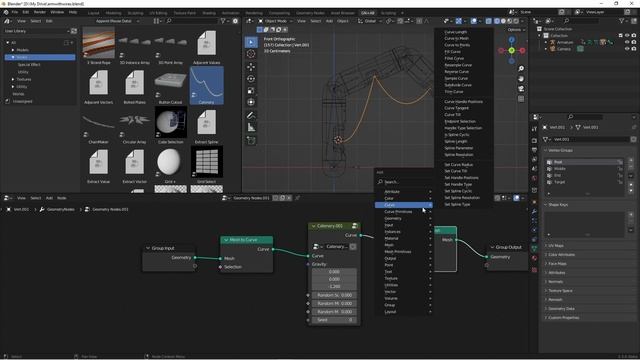640x360 pixels.
Task: Toggle fake user shield for Geometry Nodes.001
Action: (x=276, y=198)
